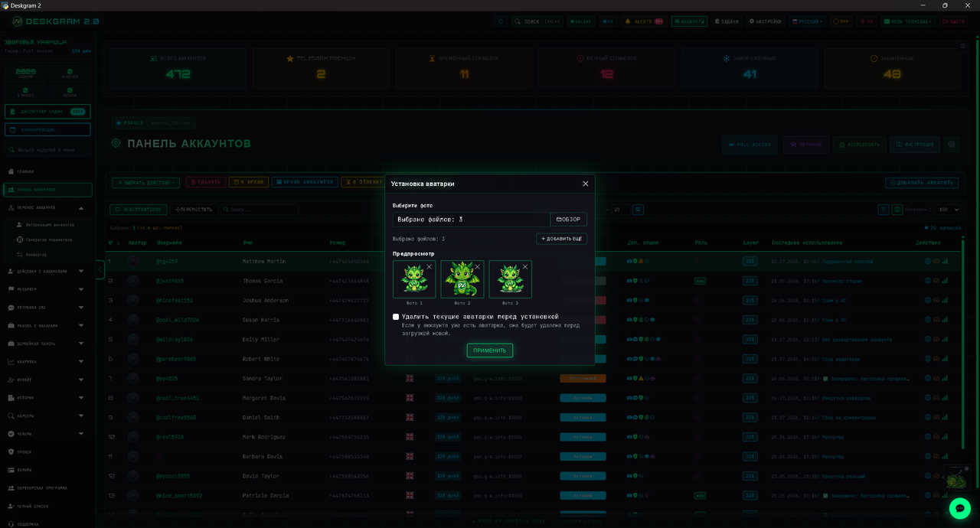Click the Исследовать button
The width and height of the screenshot is (980, 528).
click(860, 145)
